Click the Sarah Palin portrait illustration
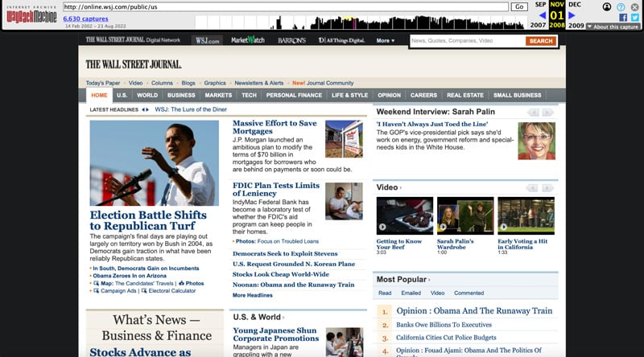This screenshot has height=357, width=644. pyautogui.click(x=536, y=141)
